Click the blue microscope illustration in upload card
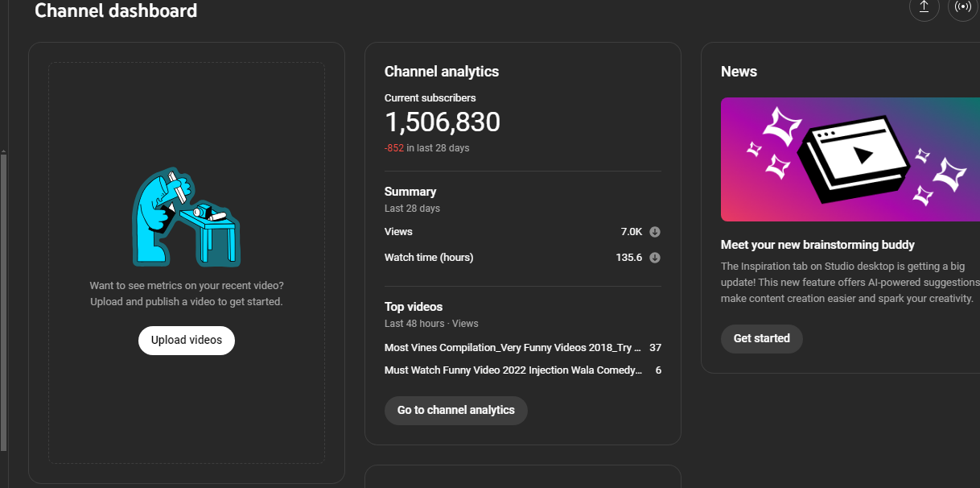This screenshot has height=488, width=980. [186, 217]
